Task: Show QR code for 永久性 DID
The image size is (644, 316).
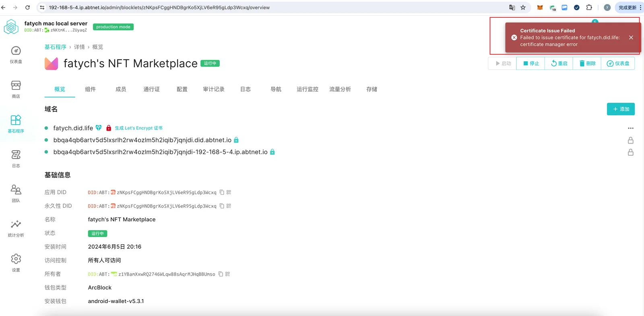Action: click(x=229, y=206)
